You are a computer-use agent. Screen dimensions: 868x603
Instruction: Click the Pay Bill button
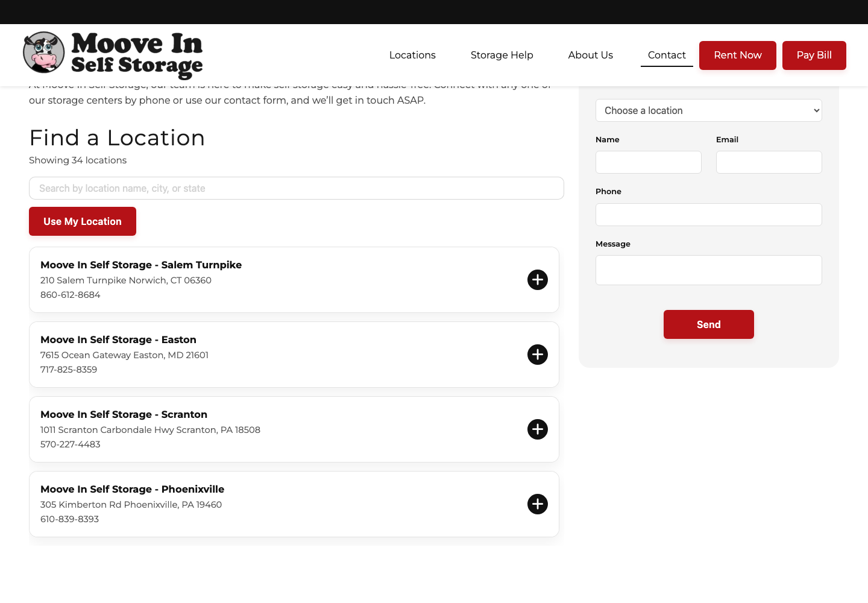tap(814, 55)
